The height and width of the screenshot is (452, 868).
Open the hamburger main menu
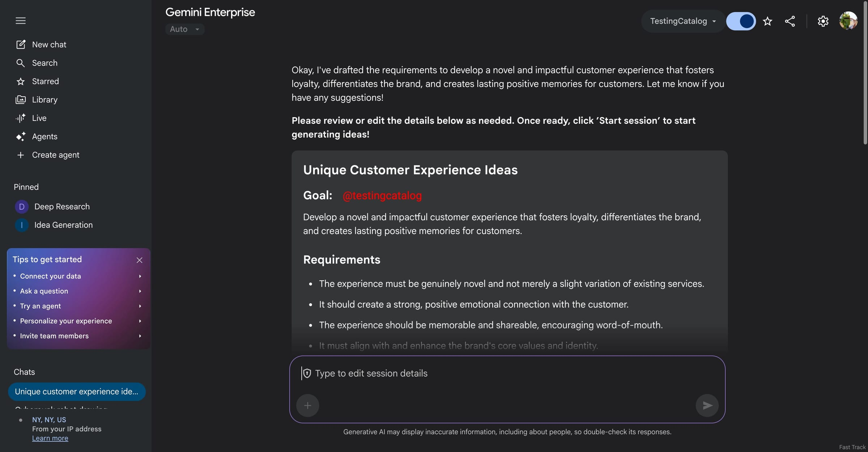pos(21,21)
